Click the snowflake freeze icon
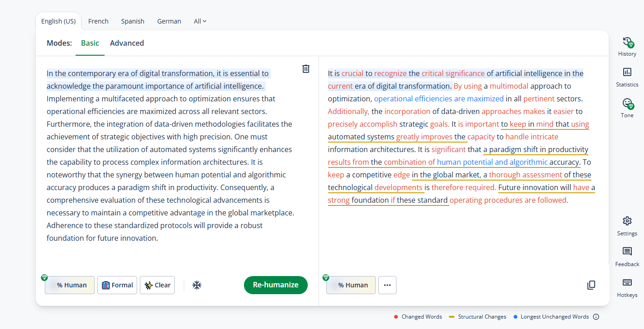The image size is (644, 329). pos(196,285)
